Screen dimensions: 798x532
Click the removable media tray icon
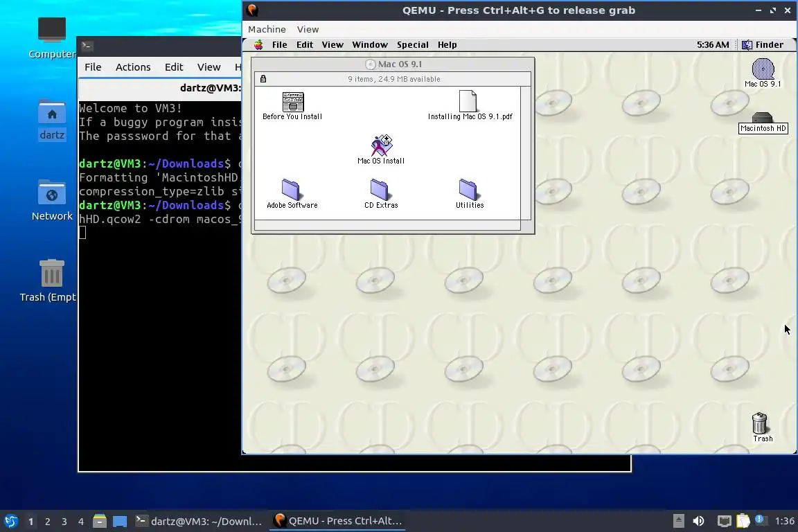[x=678, y=521]
